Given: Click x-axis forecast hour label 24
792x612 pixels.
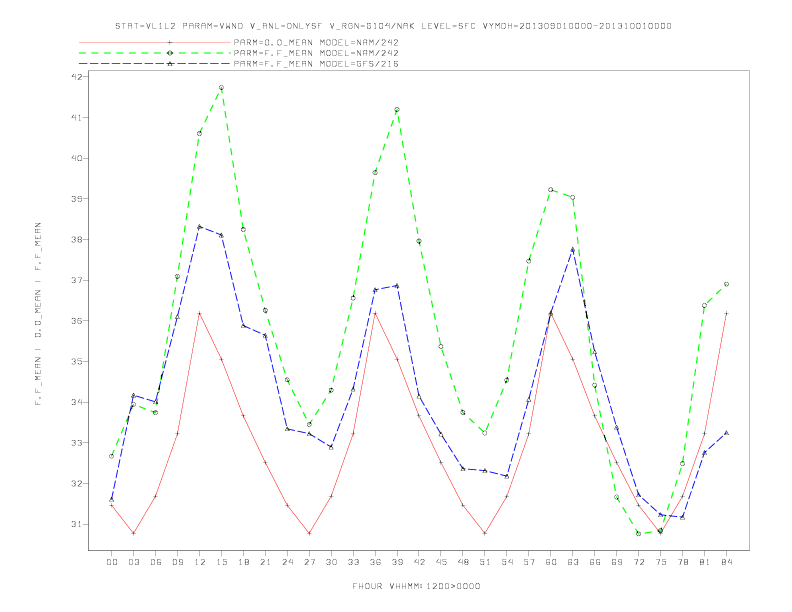Looking at the screenshot, I should coord(287,562).
